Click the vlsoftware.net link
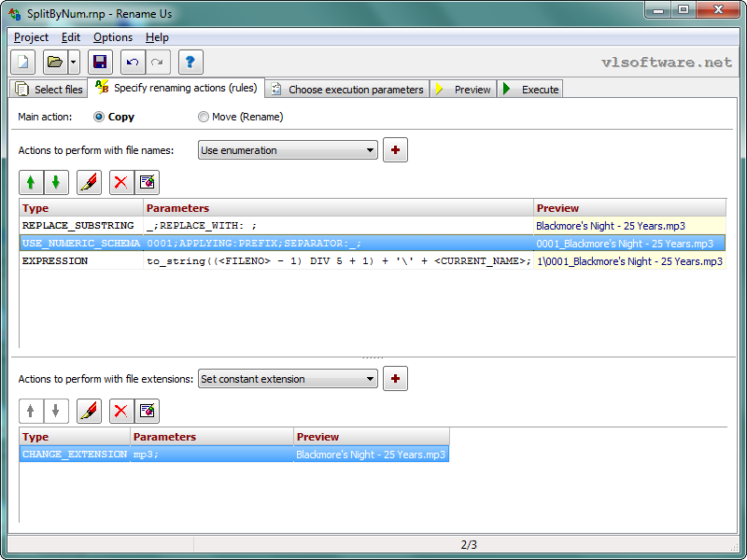The height and width of the screenshot is (560, 747). (x=667, y=63)
